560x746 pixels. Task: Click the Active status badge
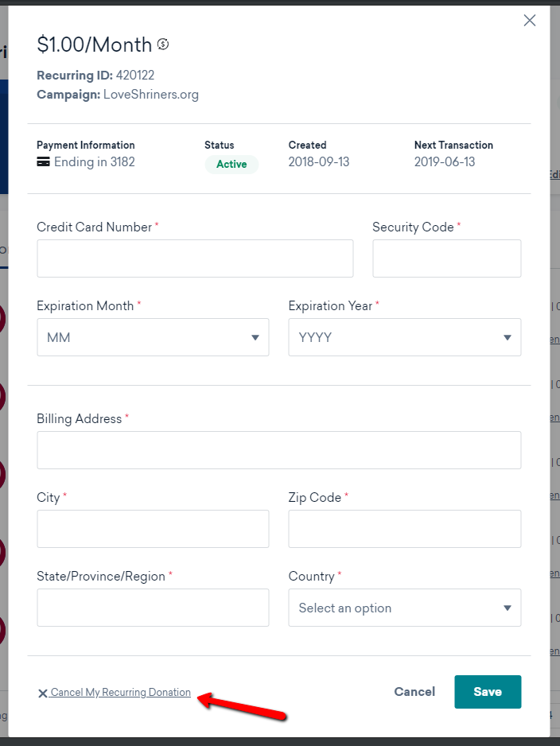[231, 164]
